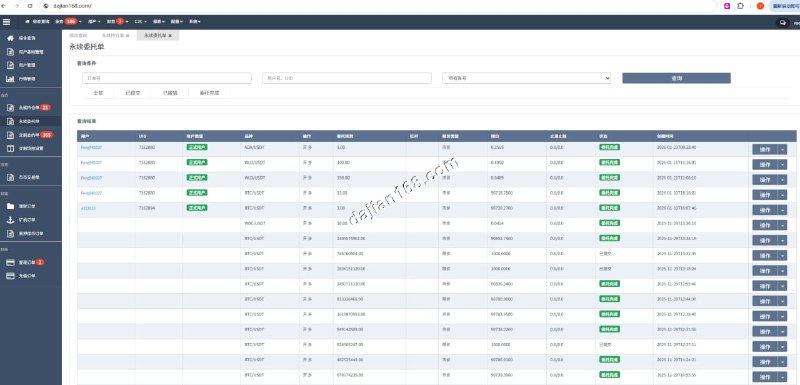Click the 查询 search button
Image resolution: width=800 pixels, height=385 pixels.
point(677,78)
